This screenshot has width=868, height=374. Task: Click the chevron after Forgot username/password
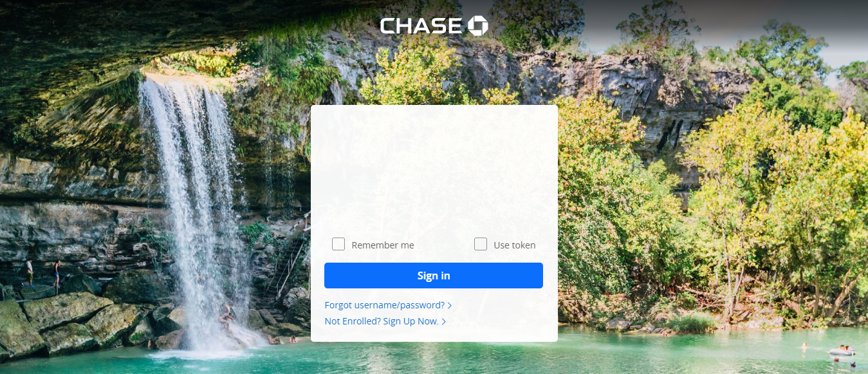click(450, 305)
